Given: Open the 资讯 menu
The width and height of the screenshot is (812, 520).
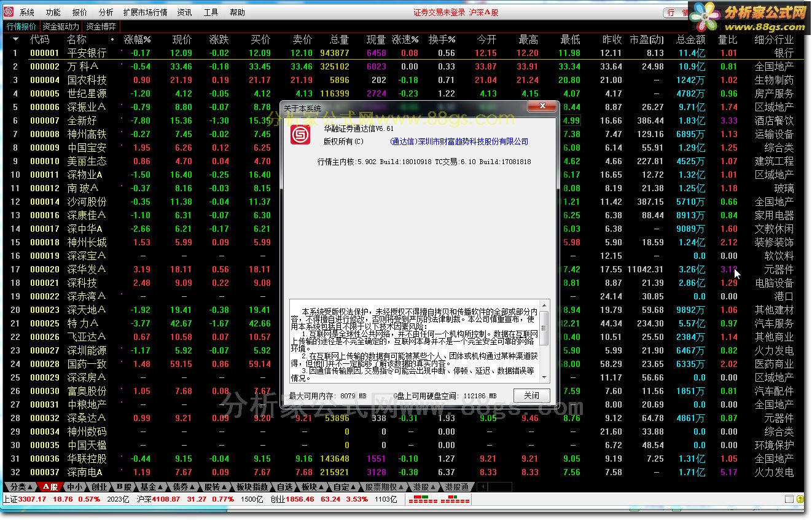Looking at the screenshot, I should coord(184,12).
